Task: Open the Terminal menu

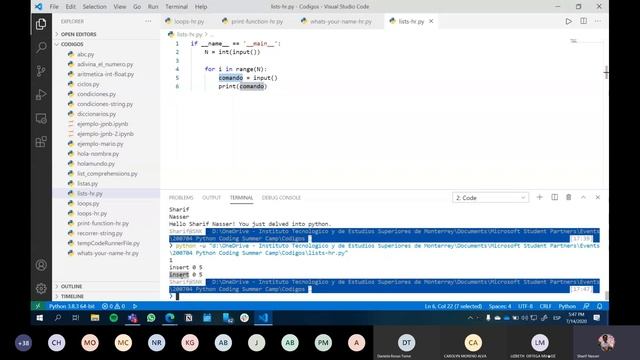Action: tap(176, 7)
